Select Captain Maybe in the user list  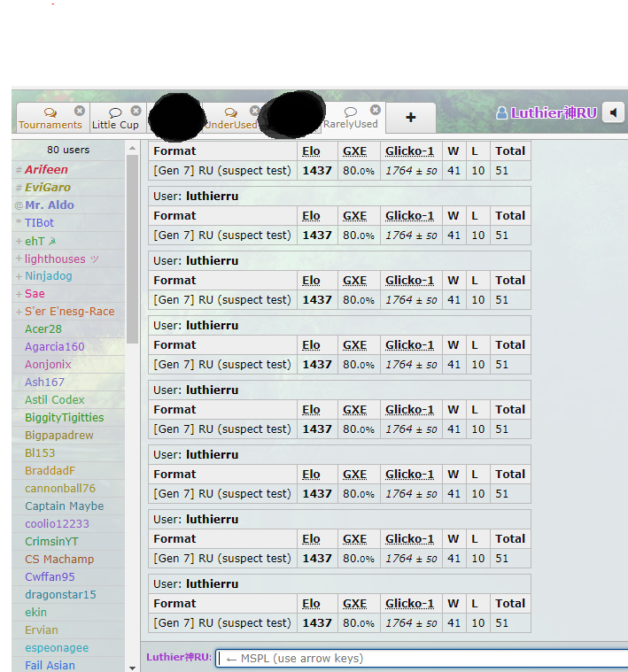click(64, 506)
